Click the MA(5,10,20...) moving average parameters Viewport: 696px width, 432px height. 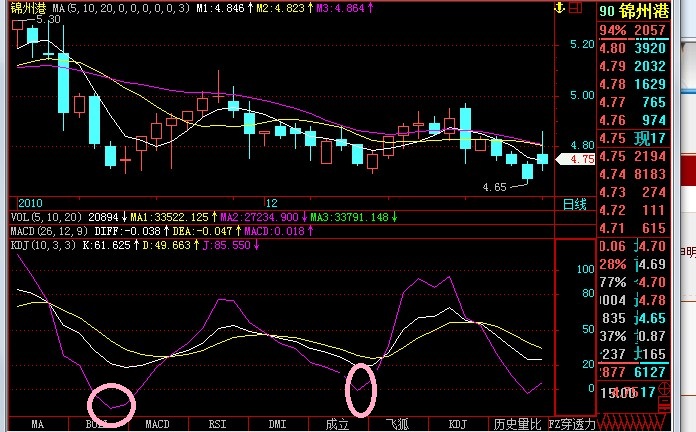[x=120, y=8]
